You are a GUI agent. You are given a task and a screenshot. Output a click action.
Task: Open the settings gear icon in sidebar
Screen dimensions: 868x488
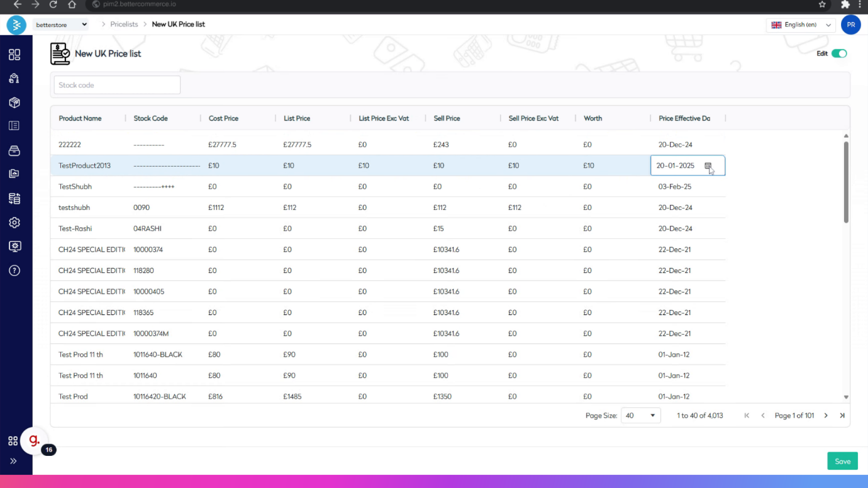pos(14,223)
